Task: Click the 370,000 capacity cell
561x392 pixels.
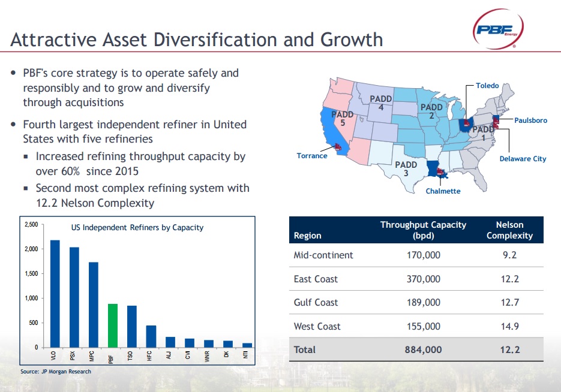Action: click(423, 279)
